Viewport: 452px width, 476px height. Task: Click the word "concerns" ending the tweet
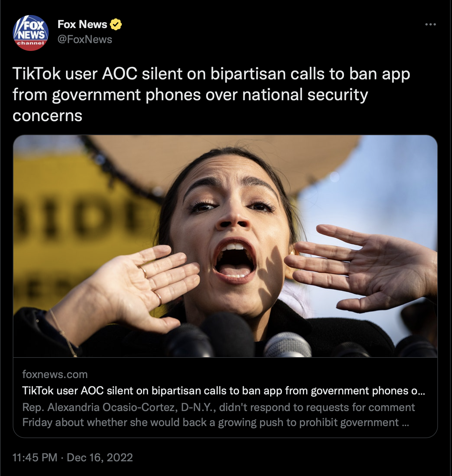pyautogui.click(x=48, y=116)
